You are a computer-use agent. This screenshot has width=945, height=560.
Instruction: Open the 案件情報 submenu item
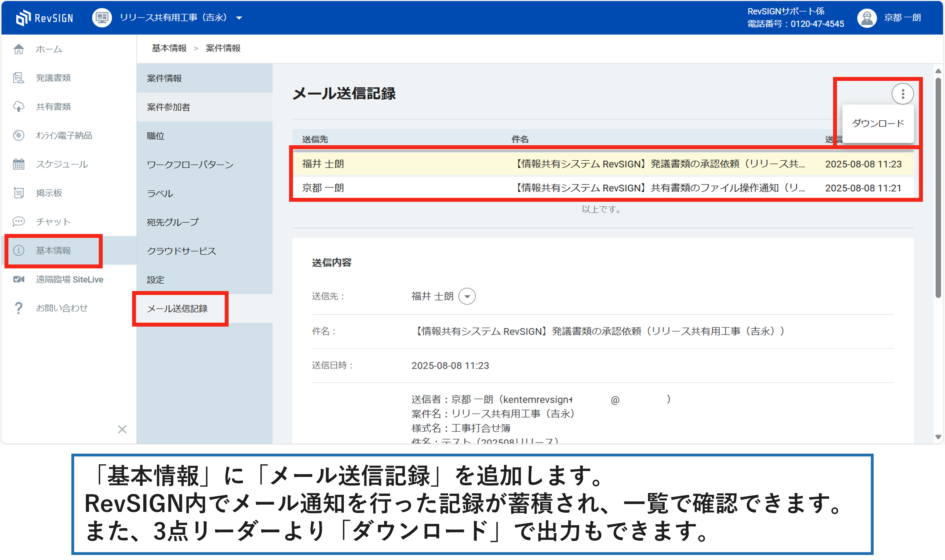click(205, 78)
